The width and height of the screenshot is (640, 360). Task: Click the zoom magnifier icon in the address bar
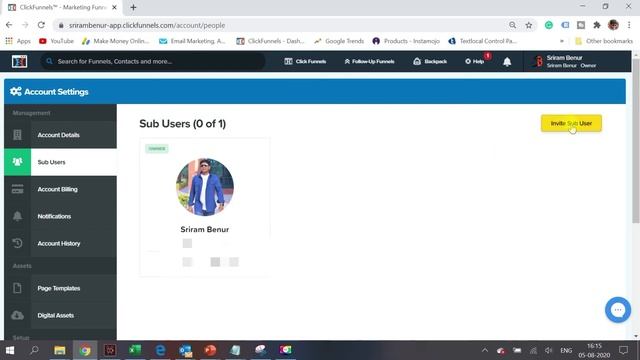point(512,25)
